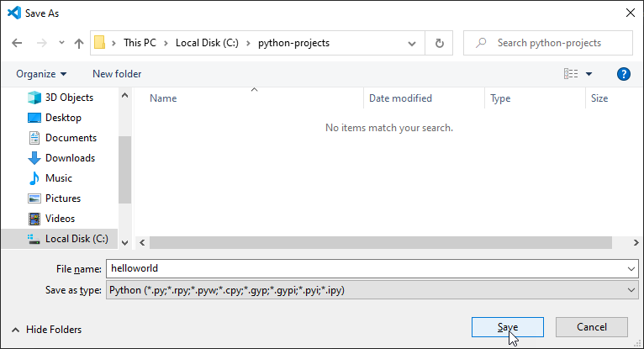Expand chevron after This PC in breadcrumb
Viewport: 644px width, 349px height.
tap(166, 43)
